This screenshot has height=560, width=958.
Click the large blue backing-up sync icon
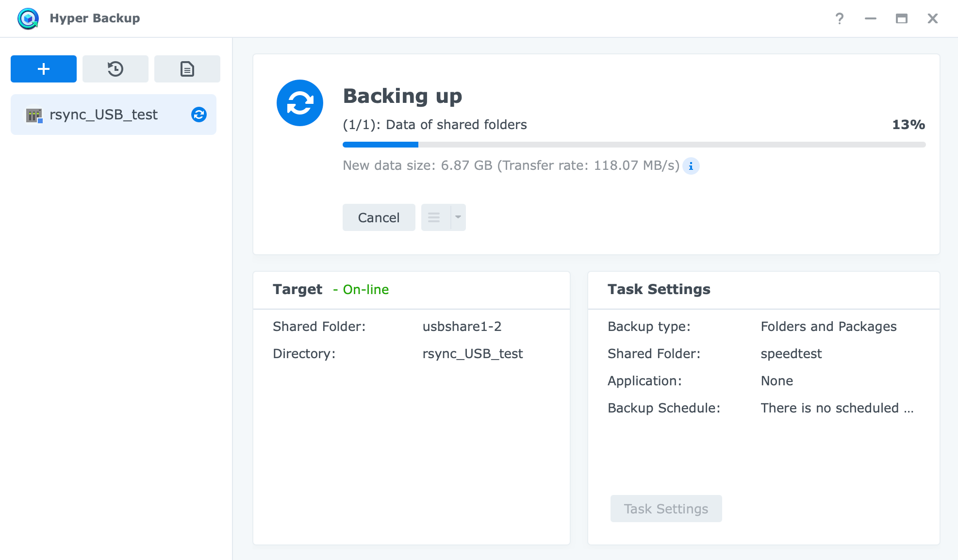300,103
